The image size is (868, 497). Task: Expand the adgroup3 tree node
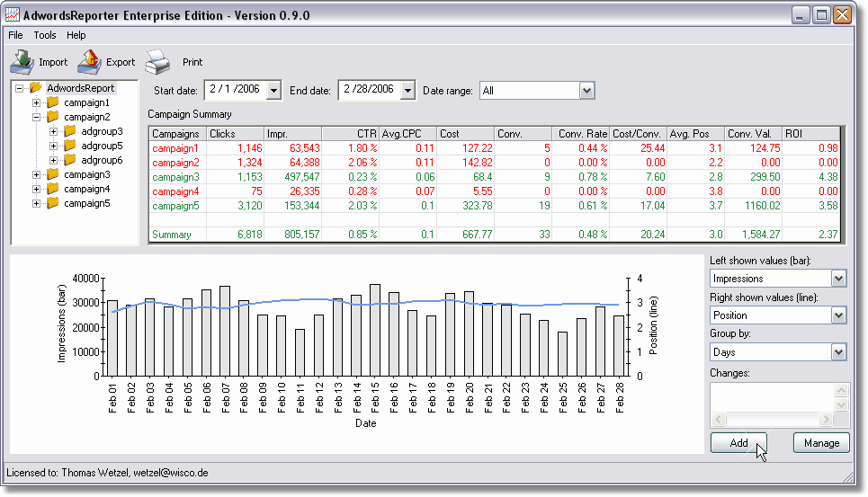point(54,131)
